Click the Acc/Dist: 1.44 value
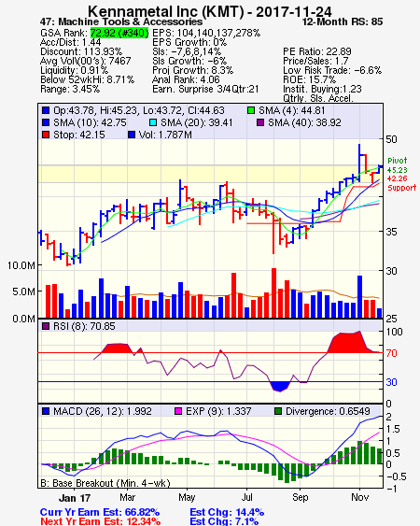 (70, 42)
